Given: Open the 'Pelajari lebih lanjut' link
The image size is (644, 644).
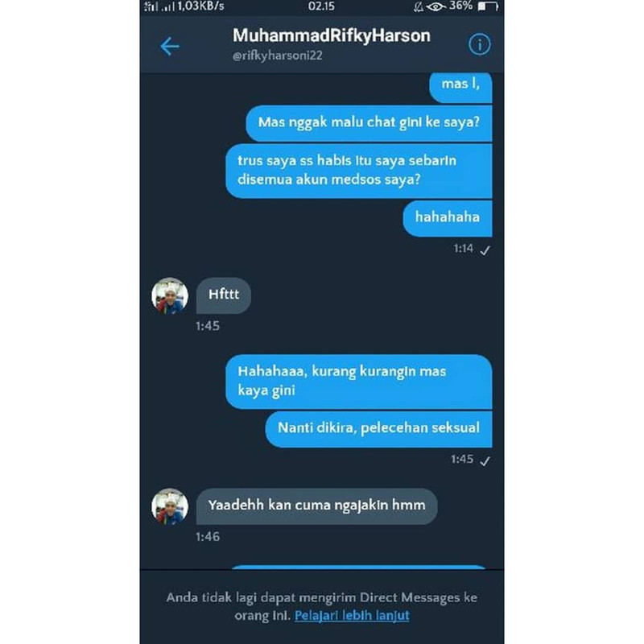Looking at the screenshot, I should tap(352, 616).
